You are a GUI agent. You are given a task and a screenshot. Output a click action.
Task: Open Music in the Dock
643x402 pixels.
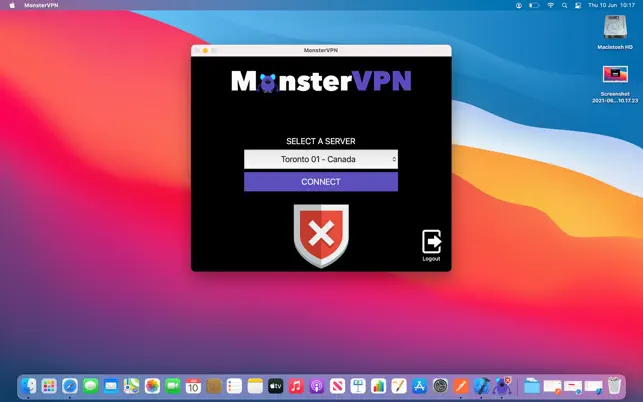pos(296,386)
